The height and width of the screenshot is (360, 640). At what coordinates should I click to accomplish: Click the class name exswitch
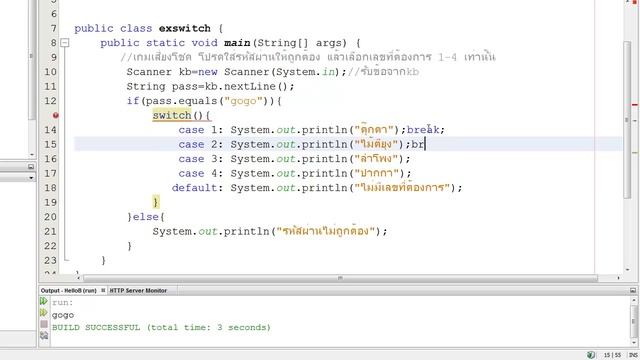(184, 29)
